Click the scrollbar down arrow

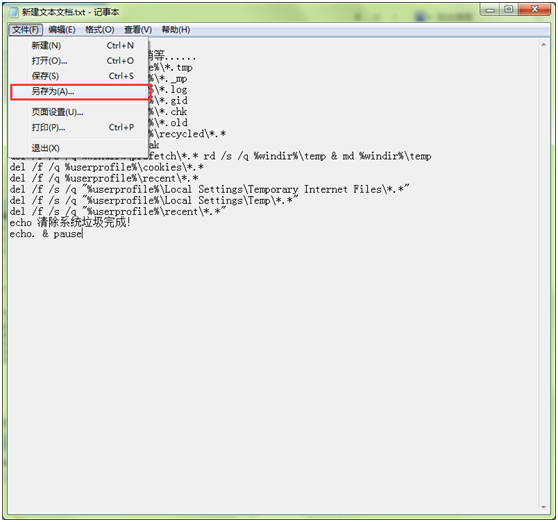pos(543,507)
